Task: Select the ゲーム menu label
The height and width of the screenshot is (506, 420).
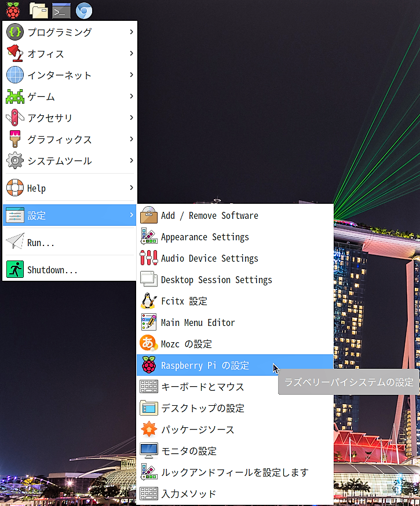Action: click(x=41, y=97)
